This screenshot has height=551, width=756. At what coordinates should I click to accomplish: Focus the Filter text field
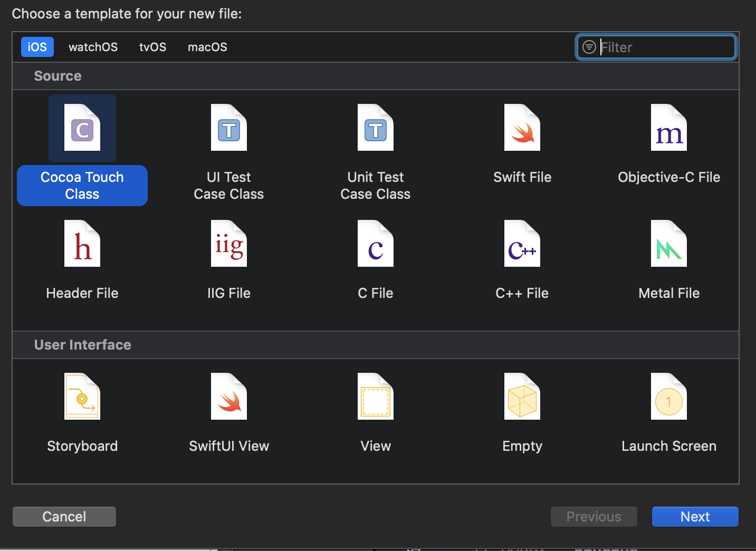pyautogui.click(x=656, y=47)
